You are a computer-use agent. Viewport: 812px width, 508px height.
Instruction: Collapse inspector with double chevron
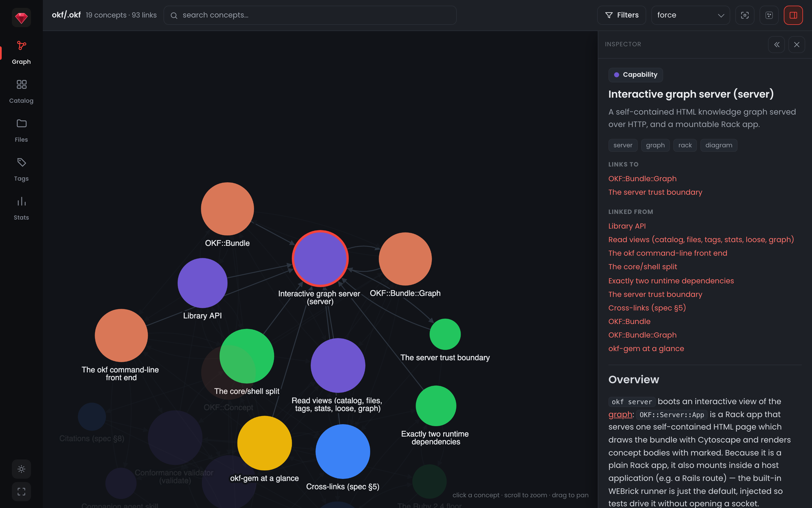click(776, 44)
